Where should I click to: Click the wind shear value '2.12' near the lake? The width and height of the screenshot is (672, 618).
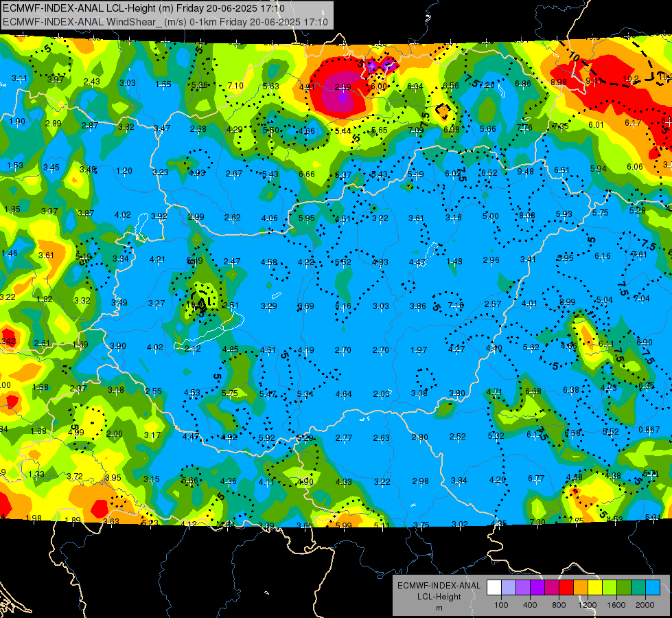click(192, 349)
